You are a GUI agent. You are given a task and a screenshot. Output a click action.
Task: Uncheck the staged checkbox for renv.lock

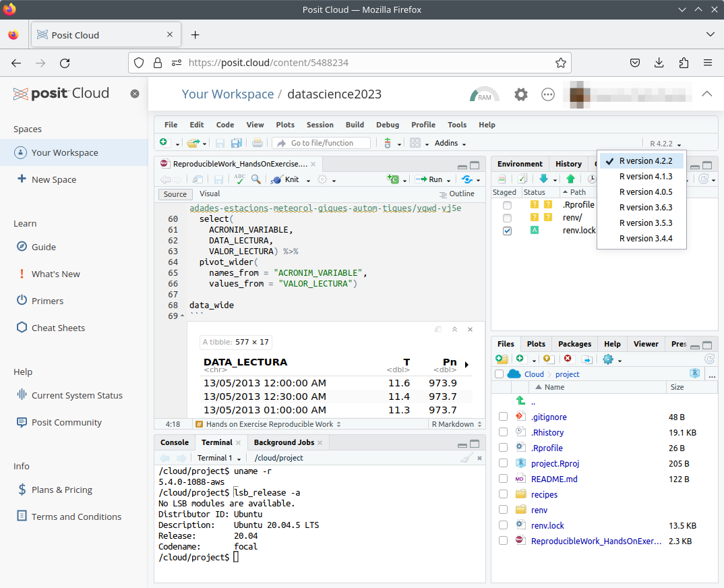(x=507, y=231)
